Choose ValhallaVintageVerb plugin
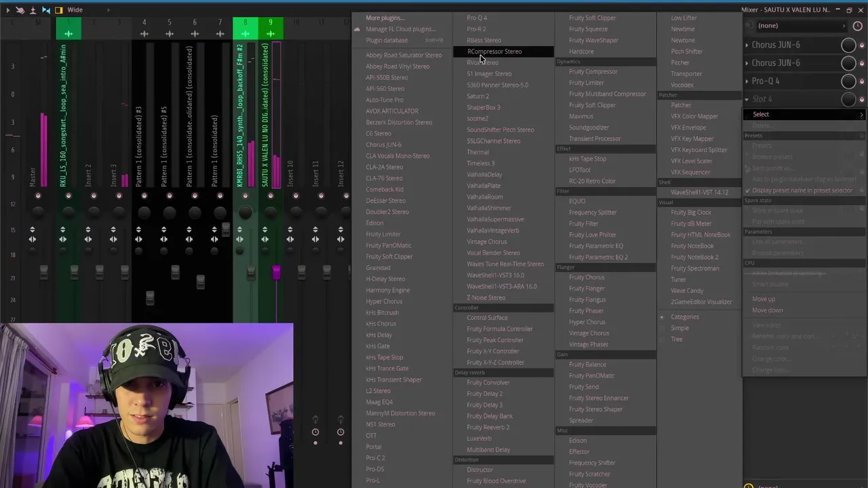Image resolution: width=868 pixels, height=488 pixels. point(492,230)
